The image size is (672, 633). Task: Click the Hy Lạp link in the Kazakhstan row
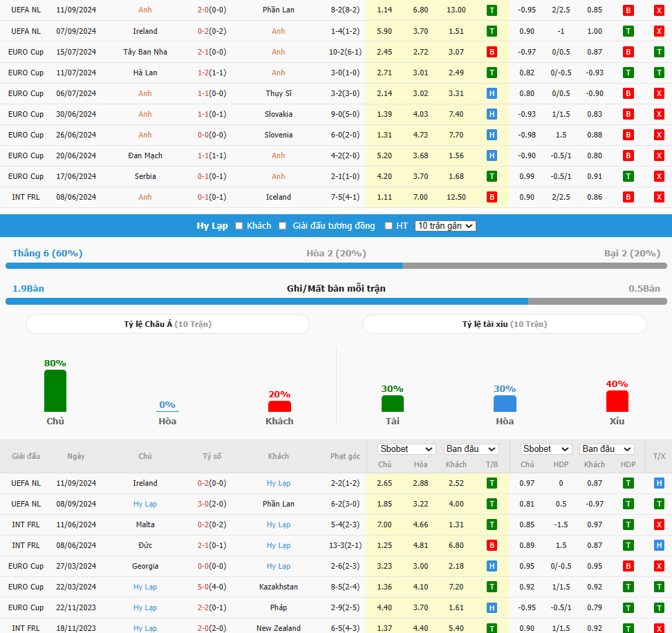(x=145, y=587)
